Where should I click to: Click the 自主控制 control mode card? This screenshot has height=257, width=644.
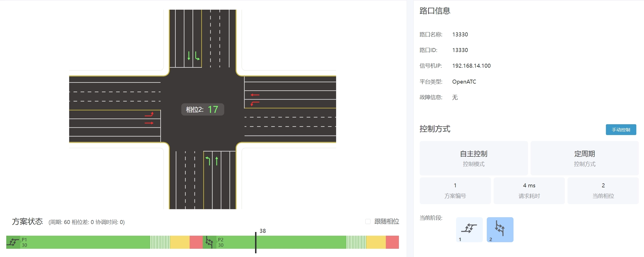473,158
